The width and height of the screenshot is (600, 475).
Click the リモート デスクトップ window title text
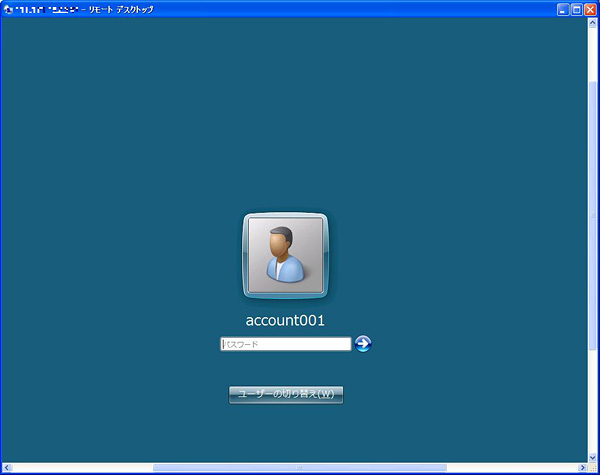pyautogui.click(x=121, y=8)
